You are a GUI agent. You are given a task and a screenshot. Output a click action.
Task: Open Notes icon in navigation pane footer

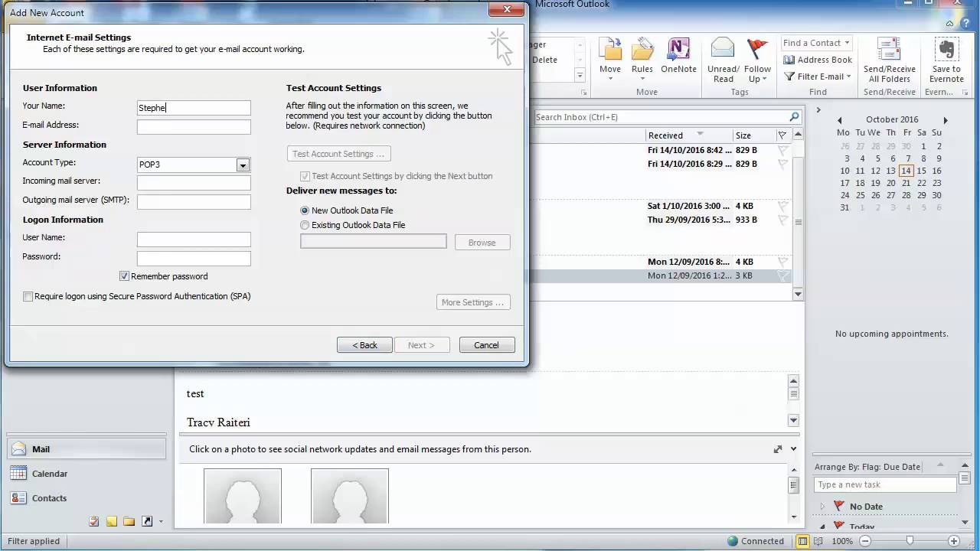coord(112,521)
